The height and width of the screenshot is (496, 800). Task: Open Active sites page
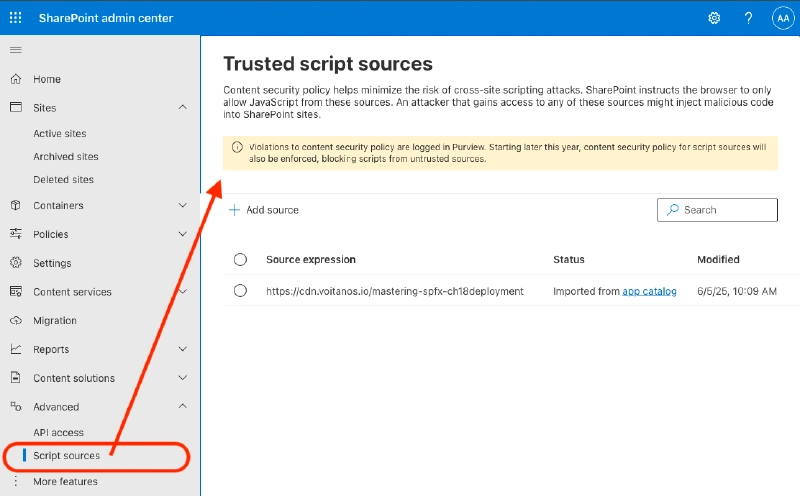60,133
